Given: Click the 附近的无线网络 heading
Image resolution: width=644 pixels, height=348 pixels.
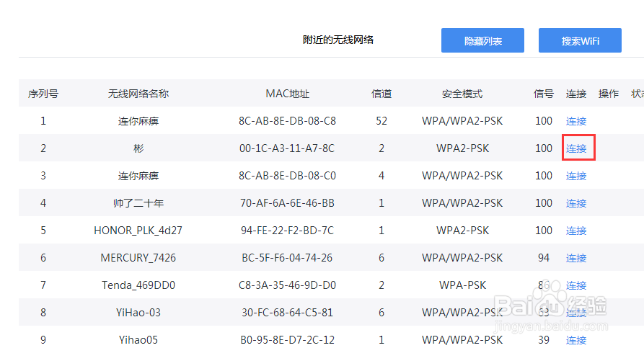Looking at the screenshot, I should [338, 40].
